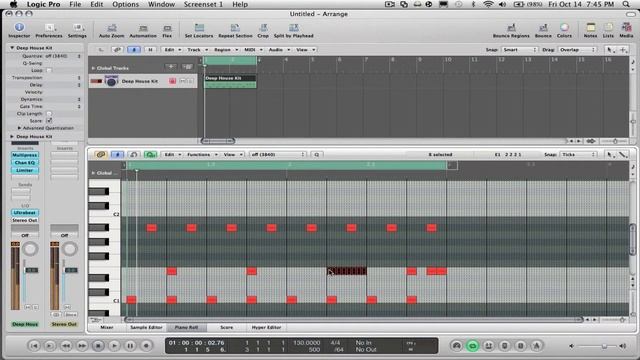
Task: Click the Deep House channel pan knob
Action: (x=30, y=249)
